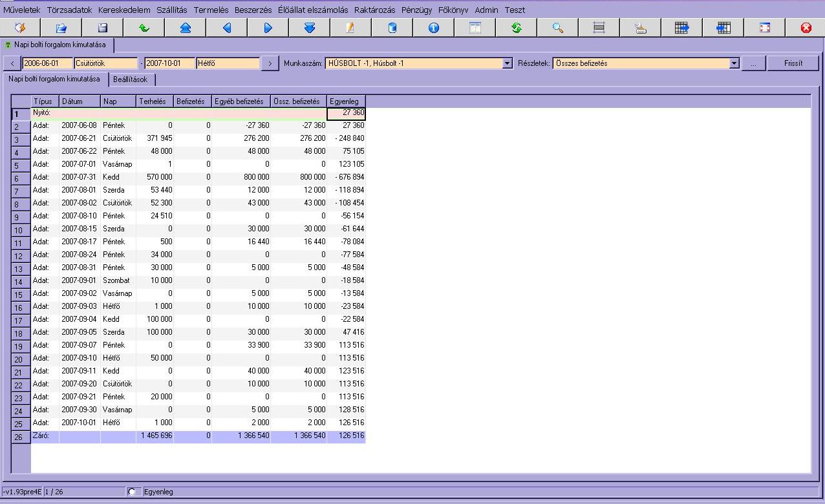Click the Frissít button
Screen dimensions: 825x504
793,63
